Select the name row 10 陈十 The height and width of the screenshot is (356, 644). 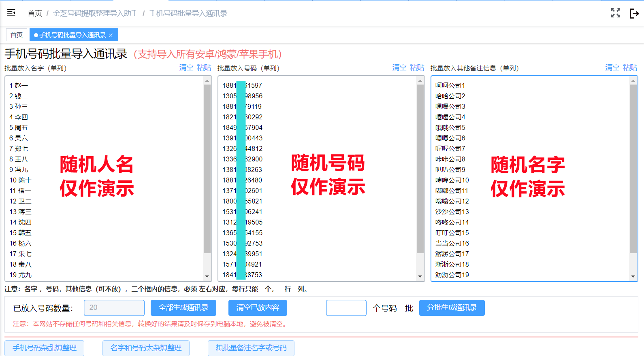20,180
